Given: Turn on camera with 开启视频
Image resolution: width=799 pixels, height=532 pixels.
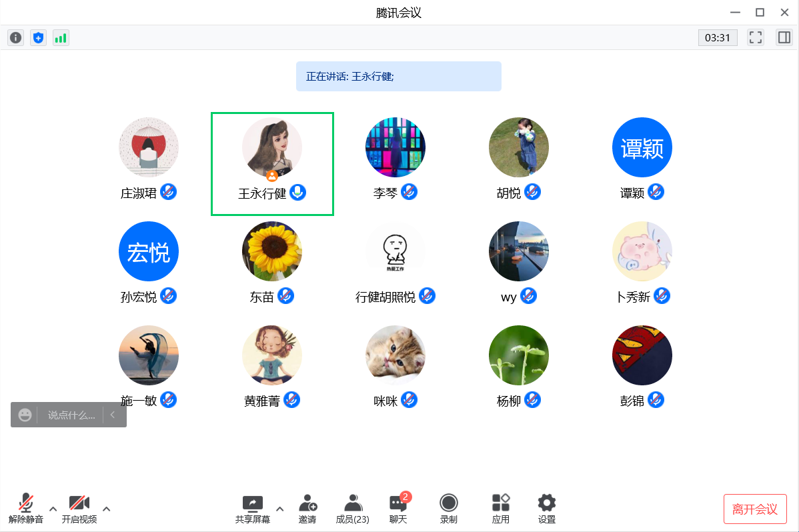Looking at the screenshot, I should (x=79, y=509).
